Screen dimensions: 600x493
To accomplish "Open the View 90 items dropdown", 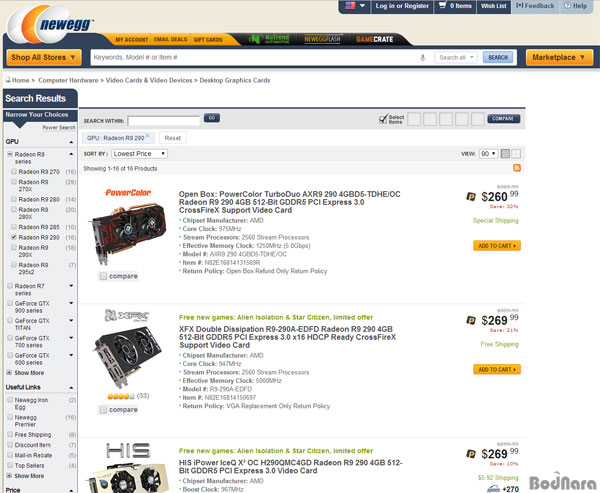I will point(488,153).
